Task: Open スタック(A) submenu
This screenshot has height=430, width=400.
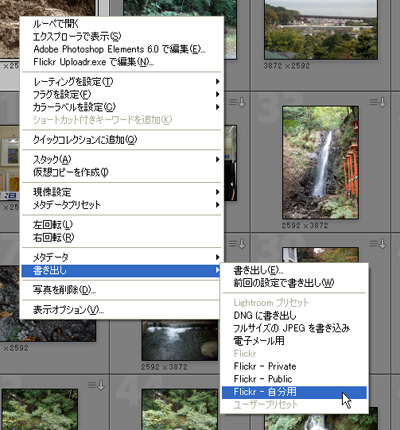Action: [x=122, y=159]
